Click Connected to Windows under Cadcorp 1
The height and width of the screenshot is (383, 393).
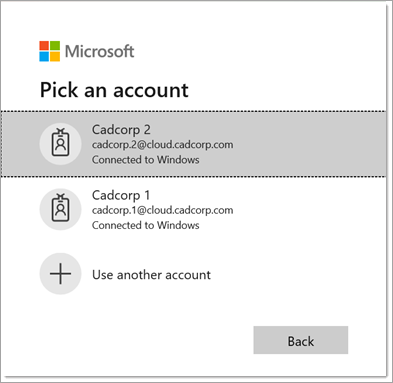point(146,225)
